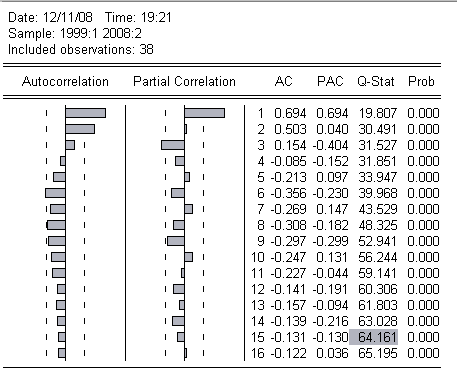Select the highlighted Q-Stat value 64.161
The image size is (457, 369).
[373, 337]
